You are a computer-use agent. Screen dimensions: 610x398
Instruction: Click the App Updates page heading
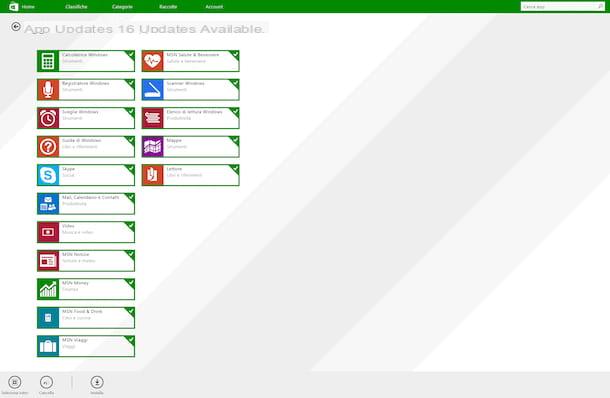pos(144,29)
